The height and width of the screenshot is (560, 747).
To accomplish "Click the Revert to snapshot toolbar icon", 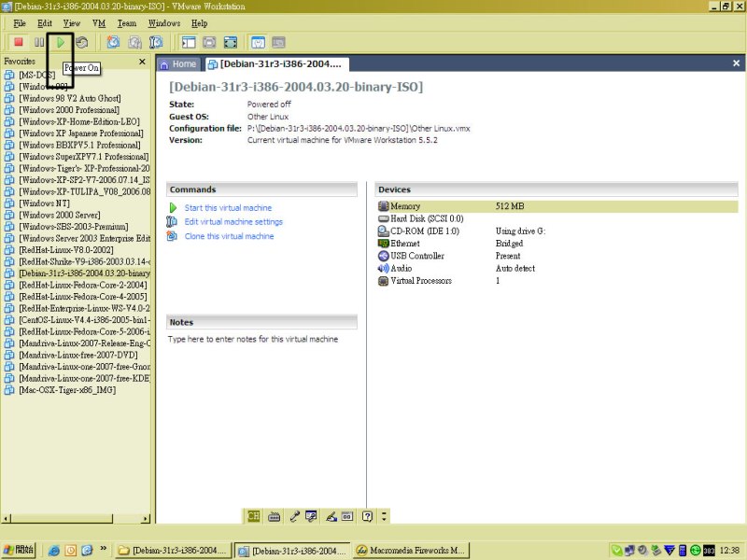I will click(x=134, y=42).
